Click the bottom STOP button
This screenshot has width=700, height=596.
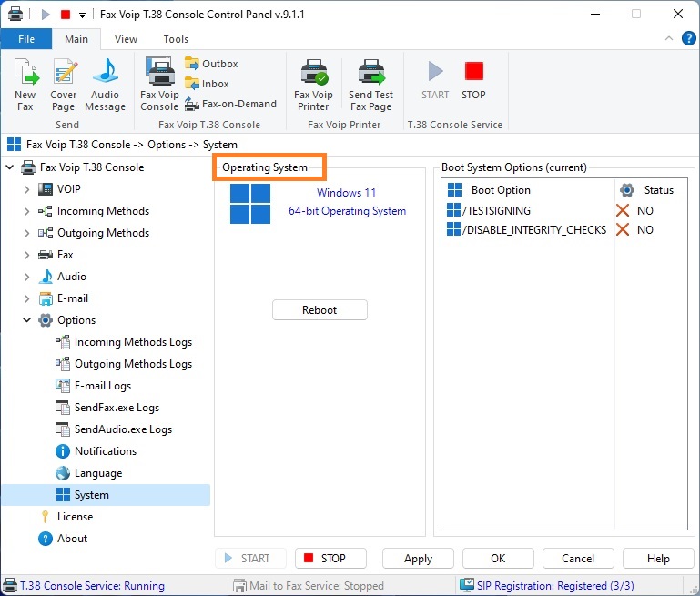[x=330, y=559]
